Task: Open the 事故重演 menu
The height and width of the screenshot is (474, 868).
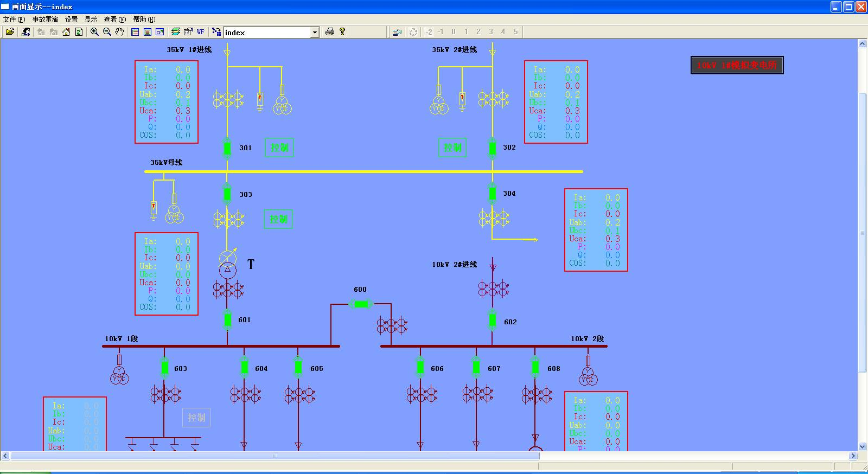Action: pos(45,19)
